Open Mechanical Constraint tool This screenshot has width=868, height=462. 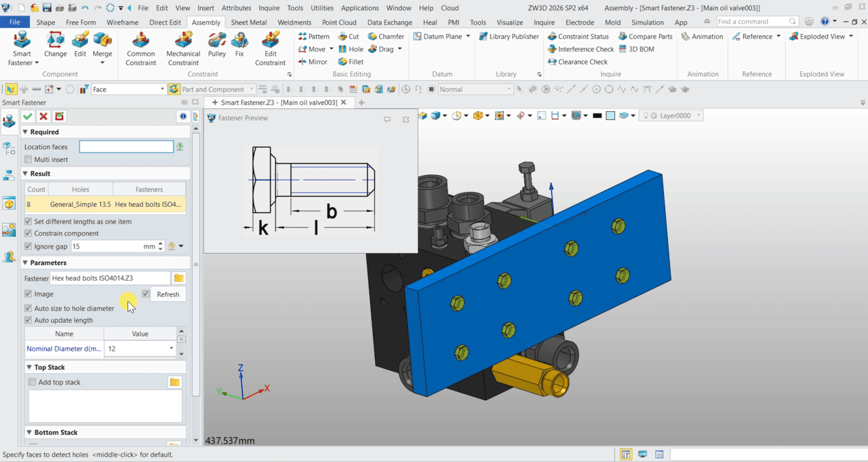point(183,48)
